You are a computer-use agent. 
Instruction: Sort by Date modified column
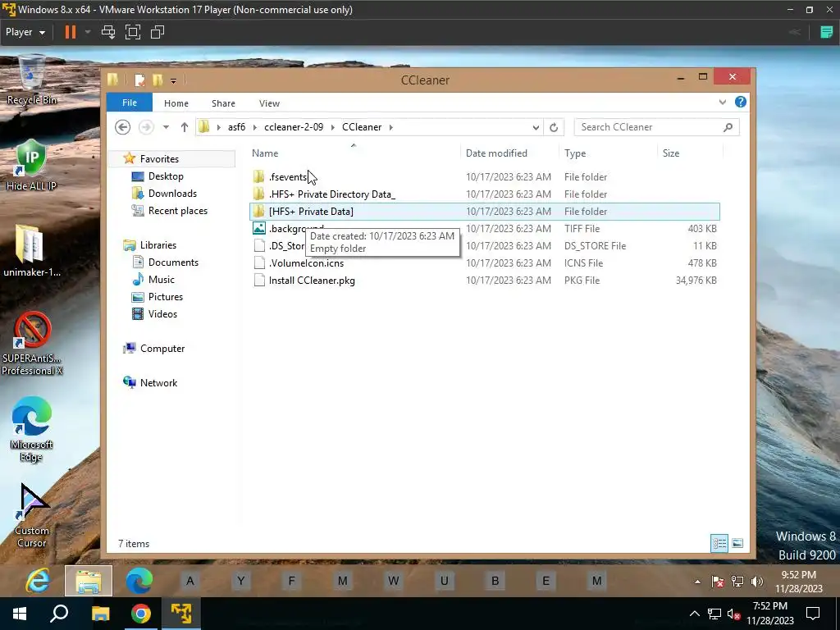tap(509, 153)
